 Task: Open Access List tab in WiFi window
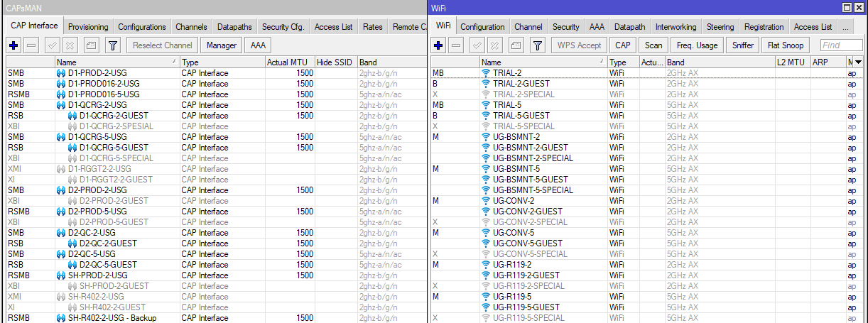pyautogui.click(x=813, y=27)
